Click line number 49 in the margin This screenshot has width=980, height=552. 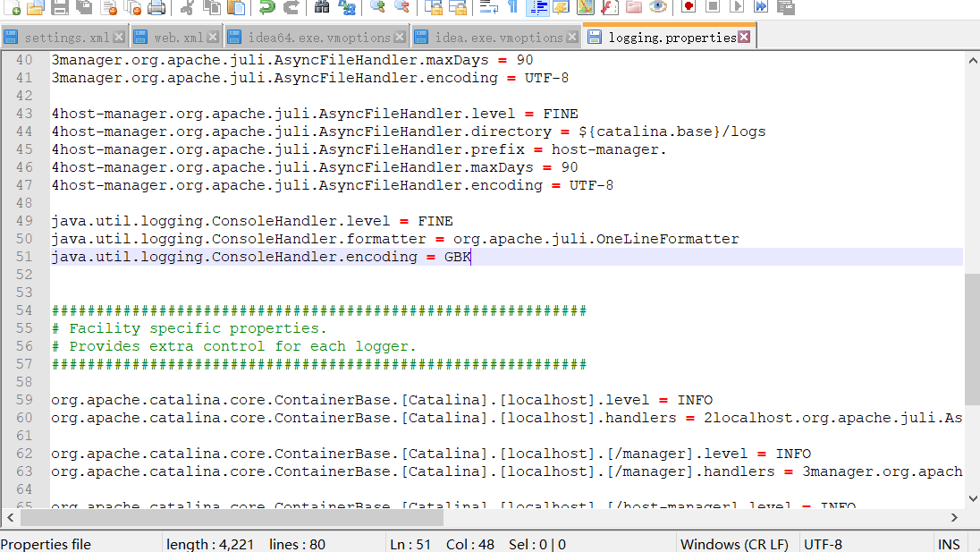[x=24, y=221]
